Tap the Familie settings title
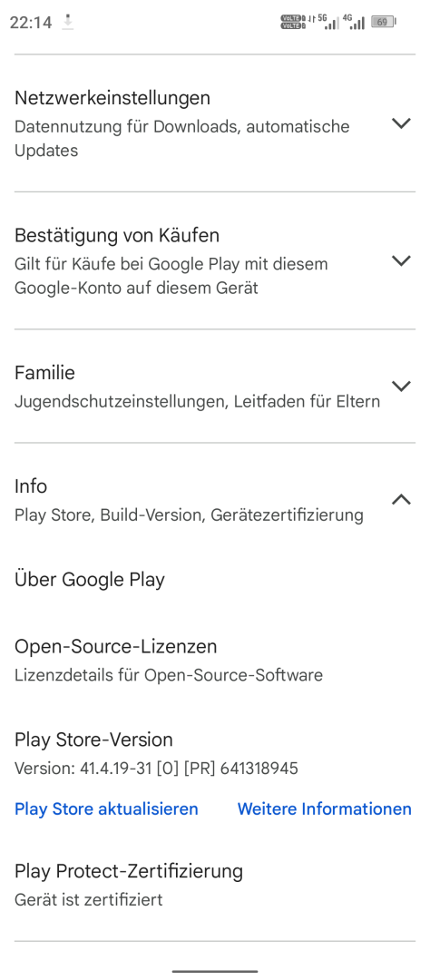This screenshot has width=430, height=980. point(45,373)
